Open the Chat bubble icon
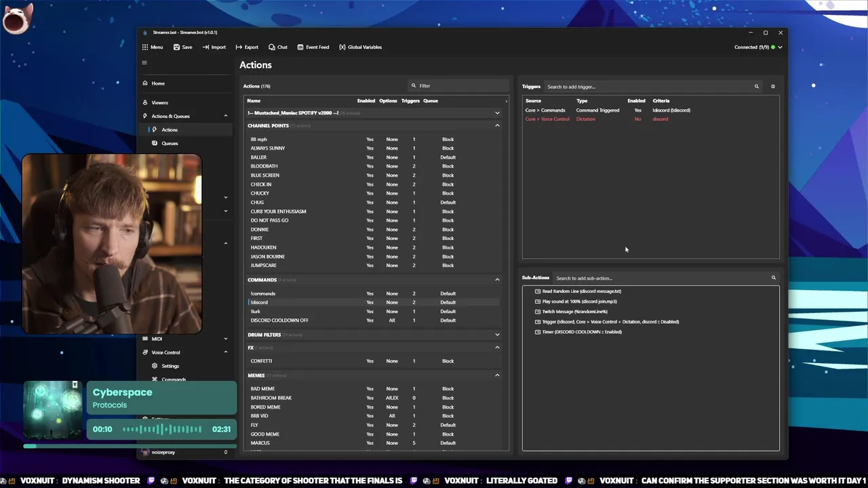This screenshot has height=488, width=868. [x=272, y=47]
